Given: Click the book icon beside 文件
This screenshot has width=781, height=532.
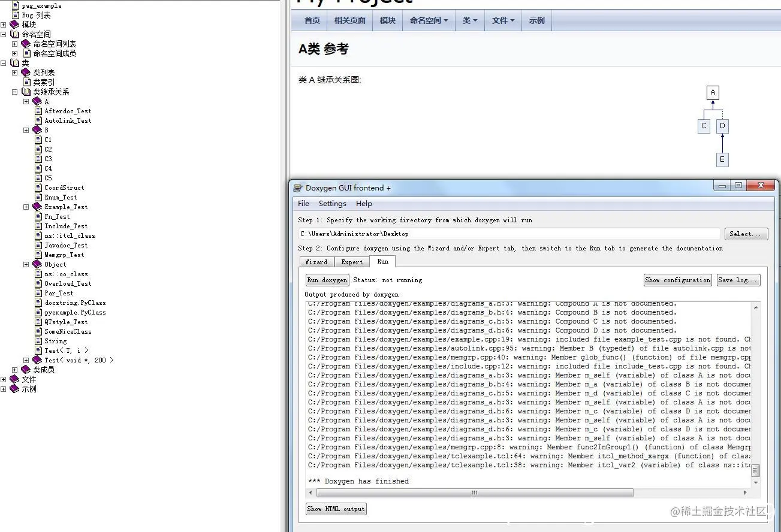Looking at the screenshot, I should coord(15,379).
